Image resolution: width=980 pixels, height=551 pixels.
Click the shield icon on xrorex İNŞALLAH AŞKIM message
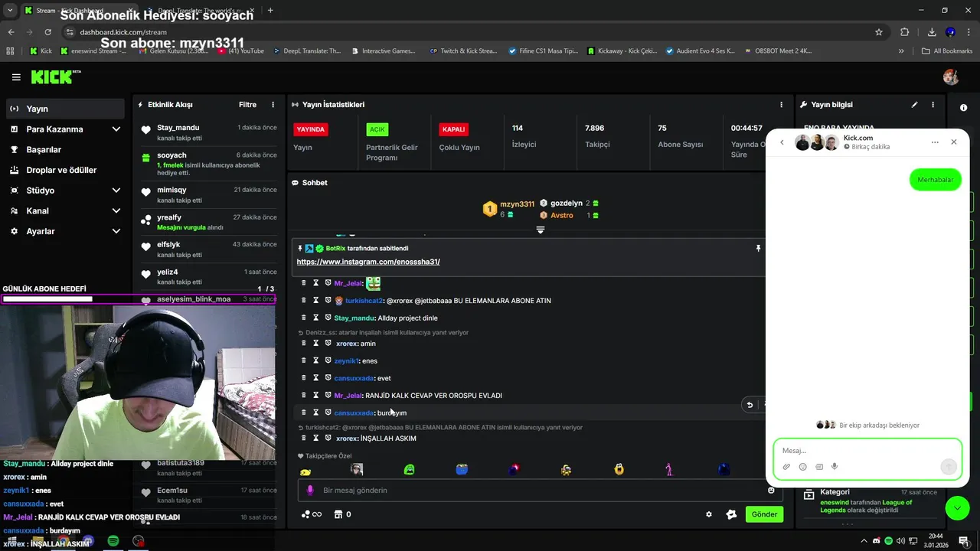coord(328,439)
